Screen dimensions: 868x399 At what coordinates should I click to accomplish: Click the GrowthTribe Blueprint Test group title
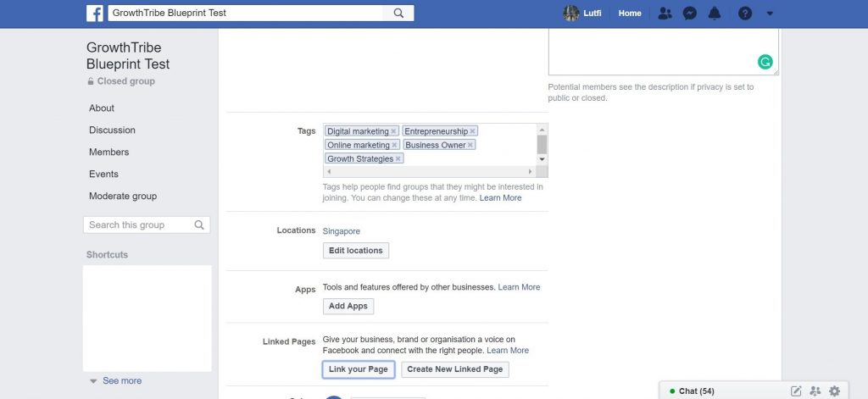[x=128, y=56]
